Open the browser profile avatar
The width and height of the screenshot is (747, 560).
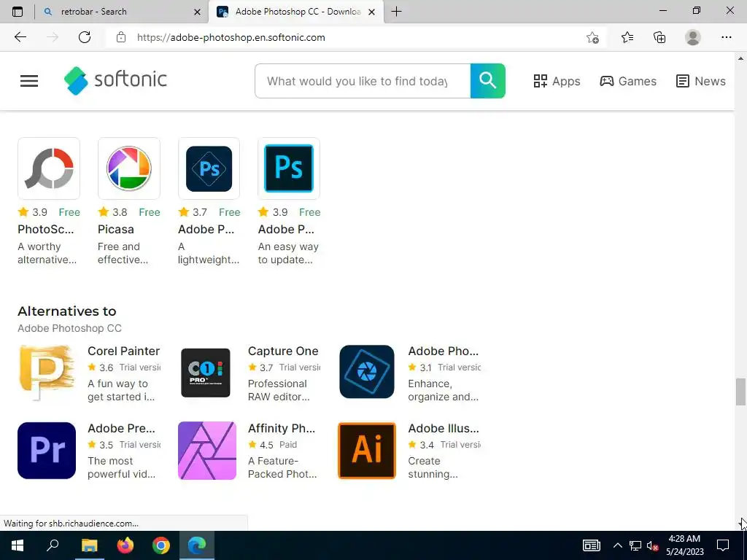[x=693, y=37]
